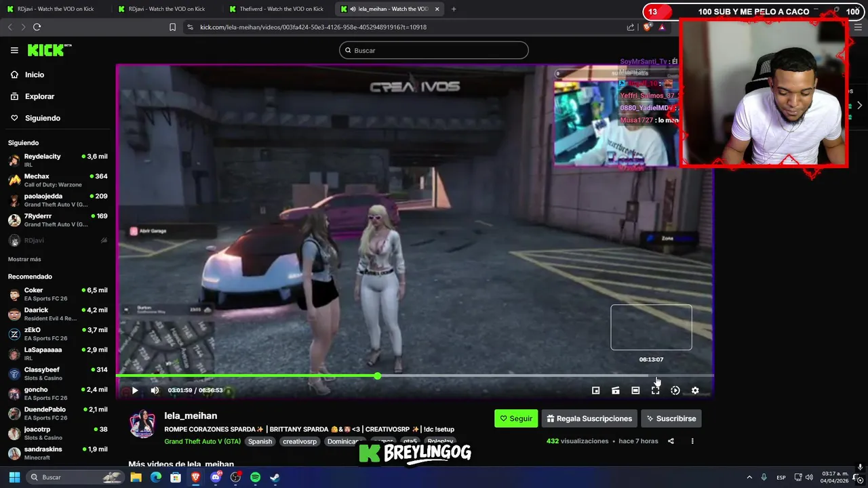Viewport: 868px width, 488px height.
Task: Open lela_meihan channel name link
Action: click(191, 415)
